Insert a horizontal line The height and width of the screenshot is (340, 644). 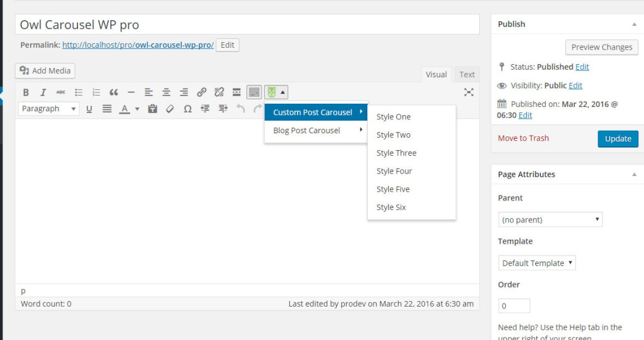point(131,92)
